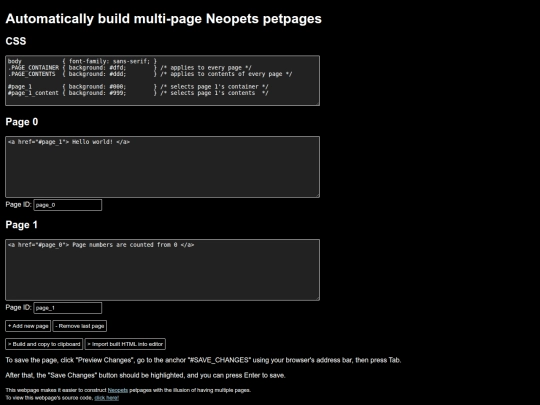Click the '.PAGE_CONTAINER' line in CSS

tap(129, 68)
